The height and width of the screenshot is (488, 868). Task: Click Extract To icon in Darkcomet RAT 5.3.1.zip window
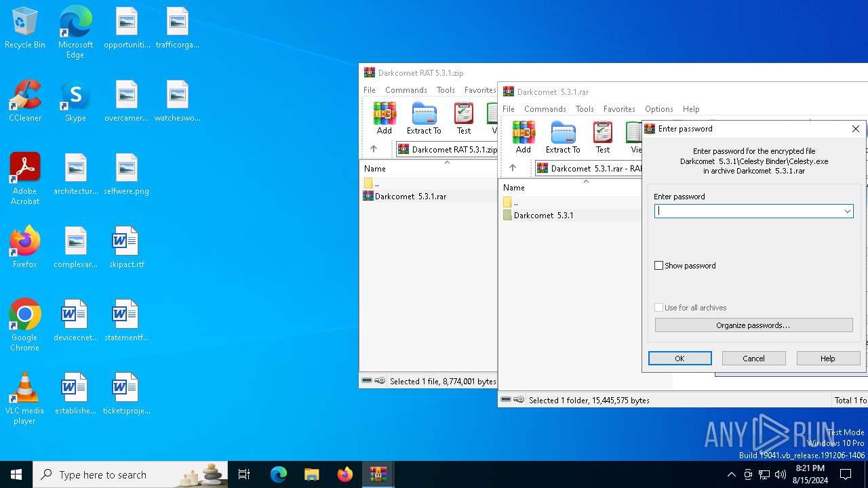point(424,119)
